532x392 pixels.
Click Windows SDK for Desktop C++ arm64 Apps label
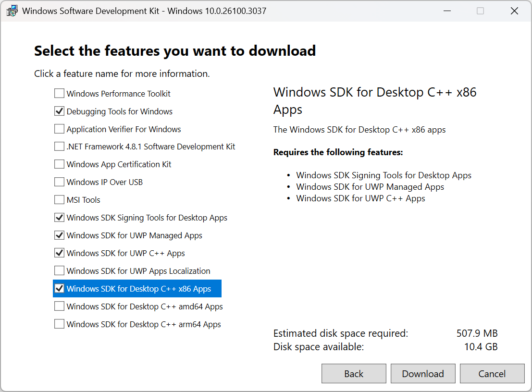(144, 324)
